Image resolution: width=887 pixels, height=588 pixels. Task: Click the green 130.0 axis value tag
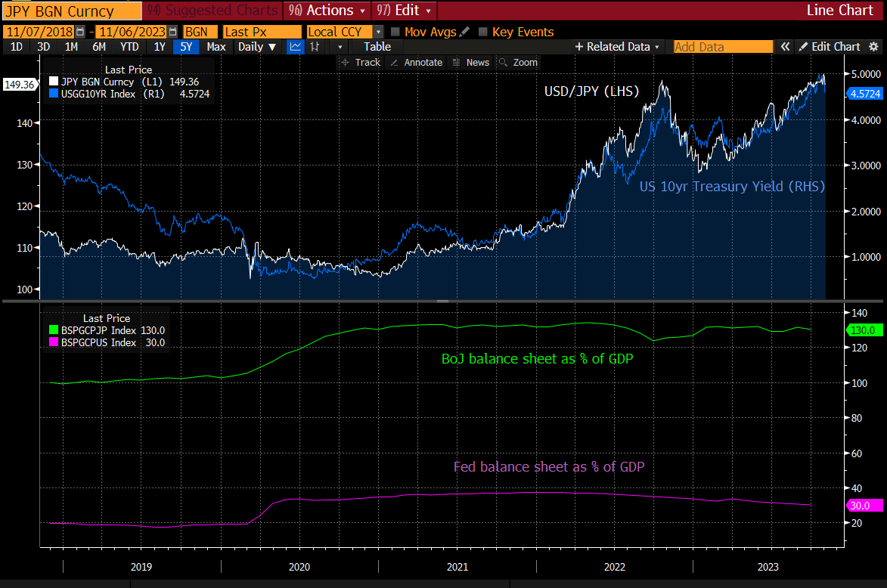point(864,330)
